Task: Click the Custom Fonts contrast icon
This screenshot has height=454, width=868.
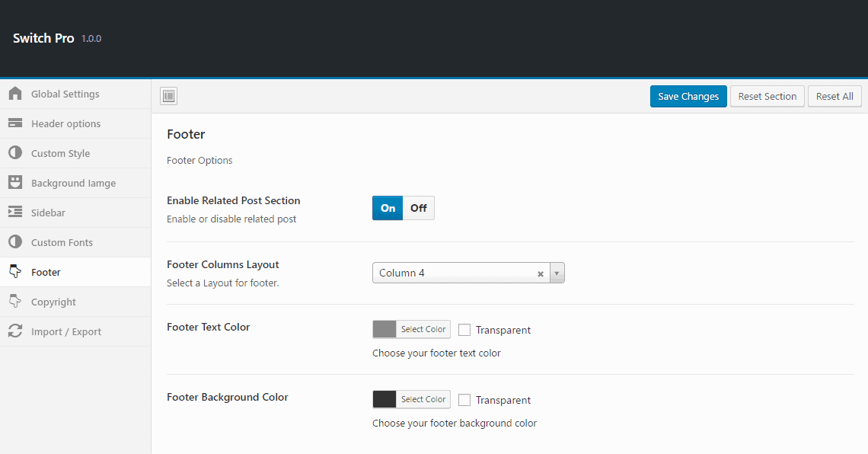Action: point(15,242)
